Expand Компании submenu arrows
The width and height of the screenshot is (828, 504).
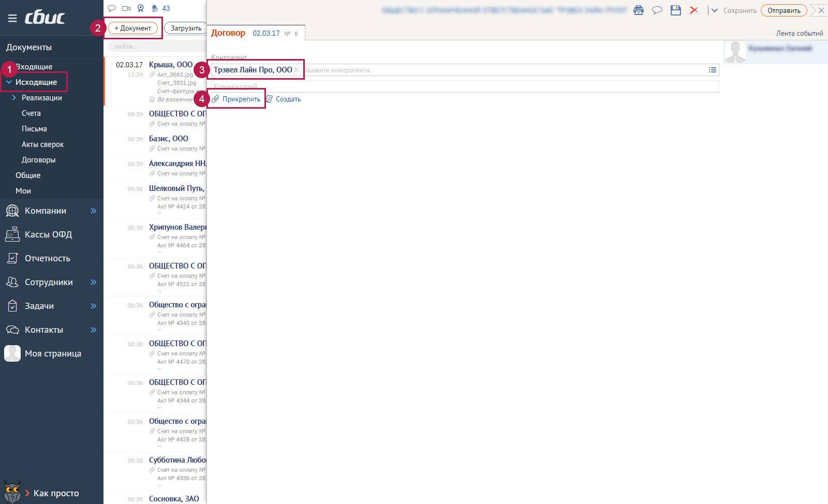94,211
